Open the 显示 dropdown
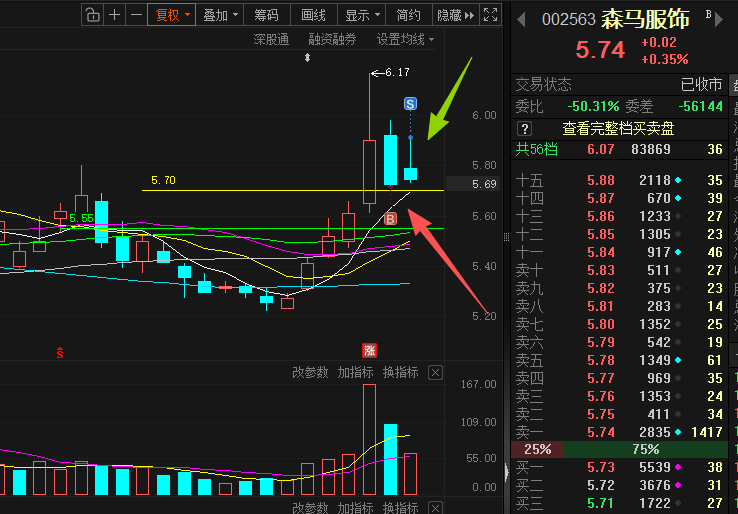This screenshot has height=514, width=738. click(362, 15)
